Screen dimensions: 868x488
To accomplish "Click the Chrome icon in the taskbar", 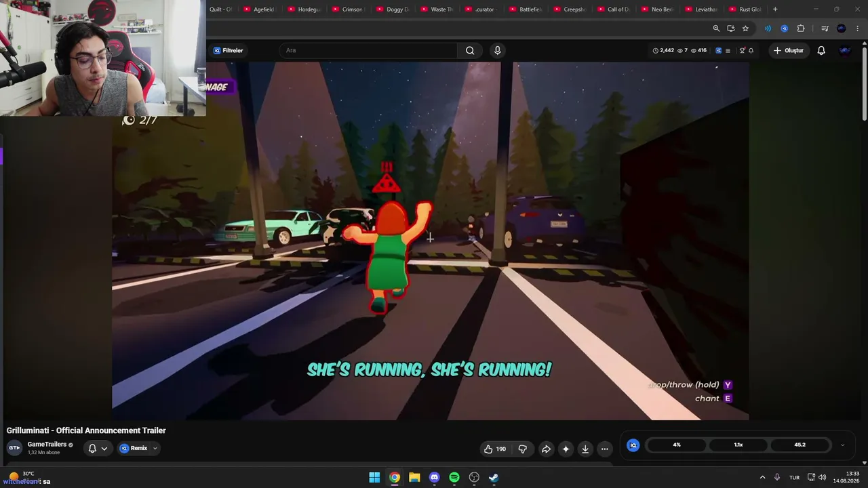I will click(394, 477).
